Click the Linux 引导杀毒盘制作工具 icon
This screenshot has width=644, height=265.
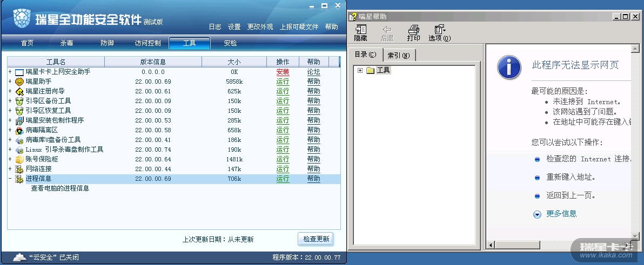19,150
